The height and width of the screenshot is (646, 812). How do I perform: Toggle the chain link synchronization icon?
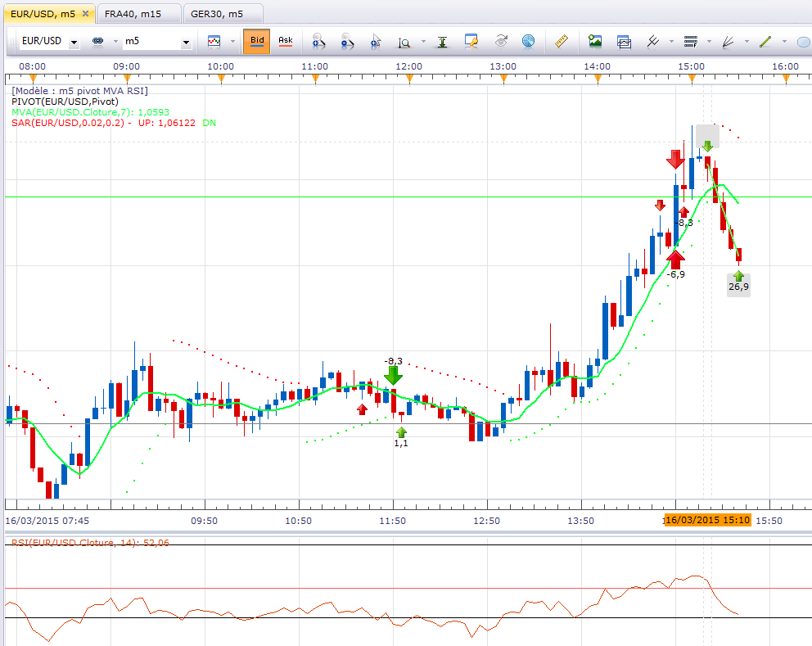[98, 42]
